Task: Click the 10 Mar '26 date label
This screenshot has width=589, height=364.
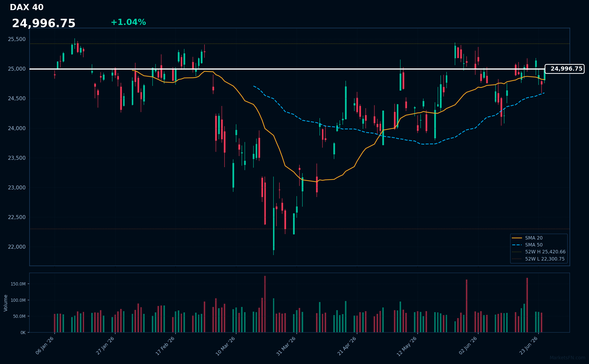Action: point(226,346)
